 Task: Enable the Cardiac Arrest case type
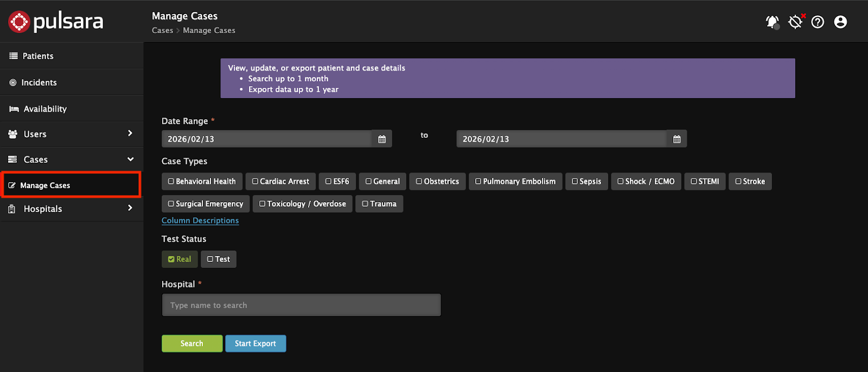(x=280, y=182)
